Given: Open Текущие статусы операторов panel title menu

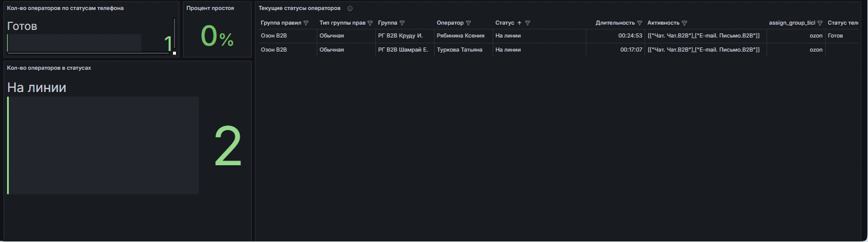Looking at the screenshot, I should click(x=300, y=8).
